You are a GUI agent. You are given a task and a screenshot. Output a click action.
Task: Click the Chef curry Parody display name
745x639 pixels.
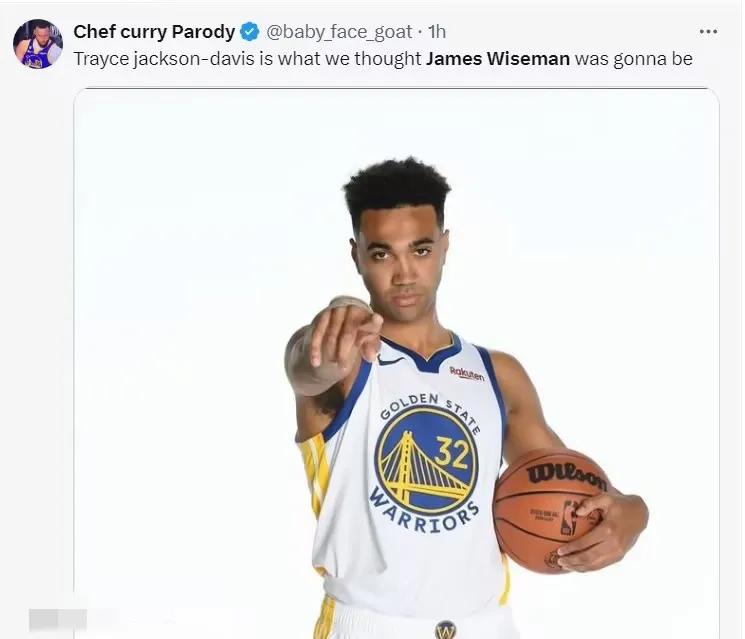tap(154, 32)
